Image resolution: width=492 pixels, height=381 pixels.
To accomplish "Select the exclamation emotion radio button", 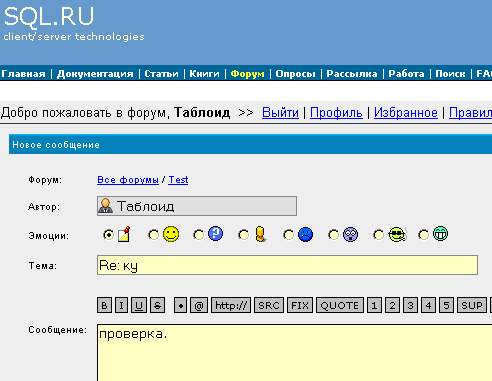I will tap(244, 235).
